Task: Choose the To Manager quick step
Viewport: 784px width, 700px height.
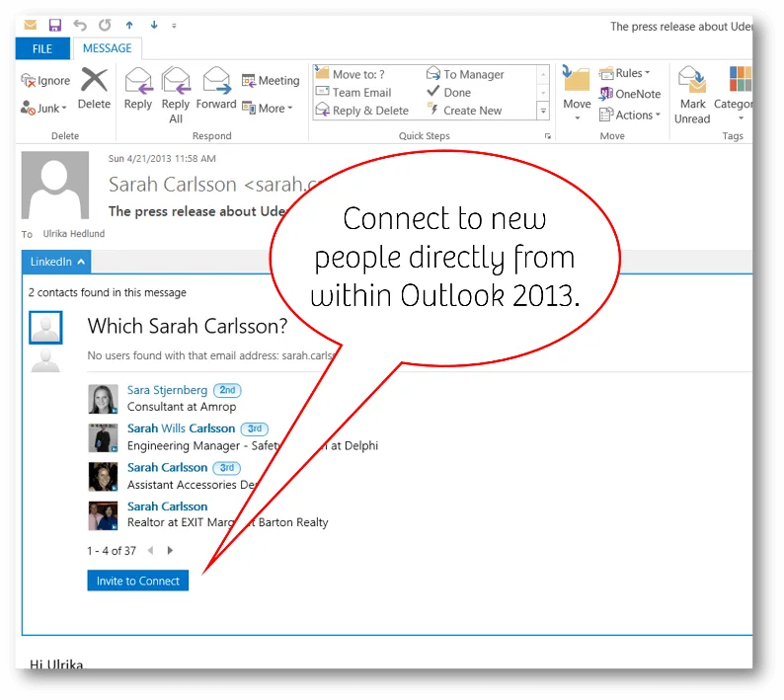Action: [465, 74]
